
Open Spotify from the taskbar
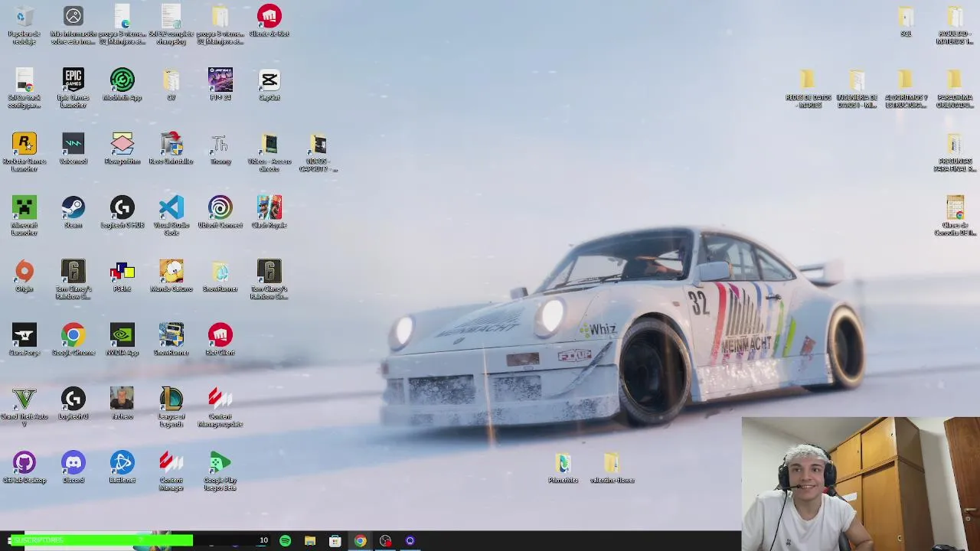tap(285, 541)
